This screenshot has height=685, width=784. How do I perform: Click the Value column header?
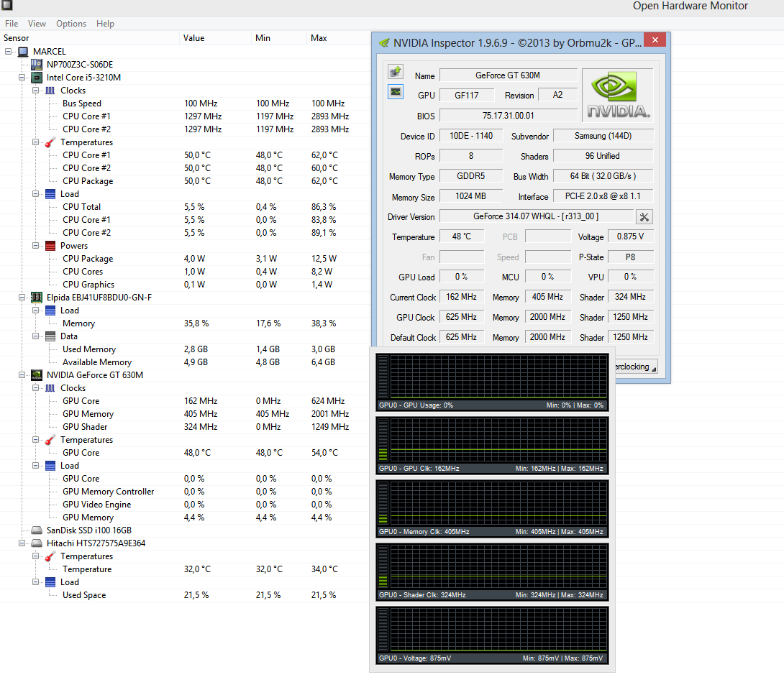pos(215,38)
